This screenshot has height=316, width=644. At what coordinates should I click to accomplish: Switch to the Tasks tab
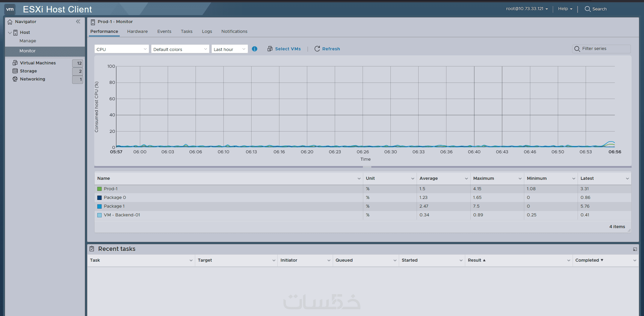(x=187, y=32)
